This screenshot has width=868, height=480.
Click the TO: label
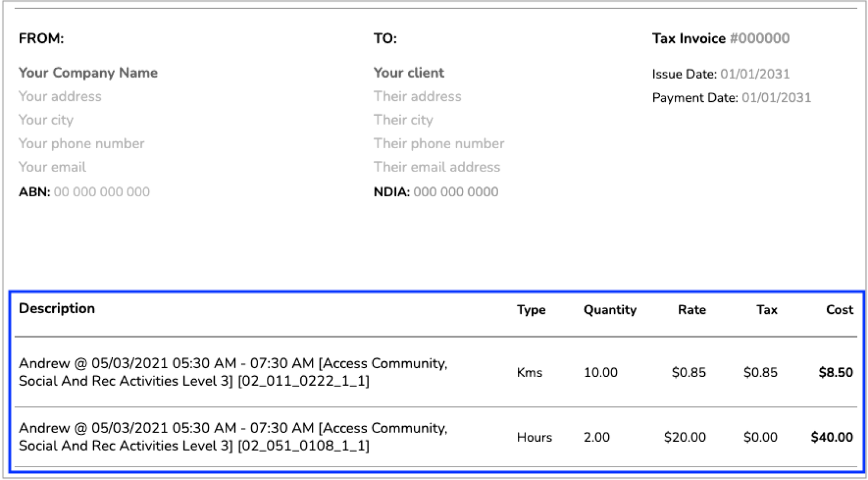click(385, 38)
